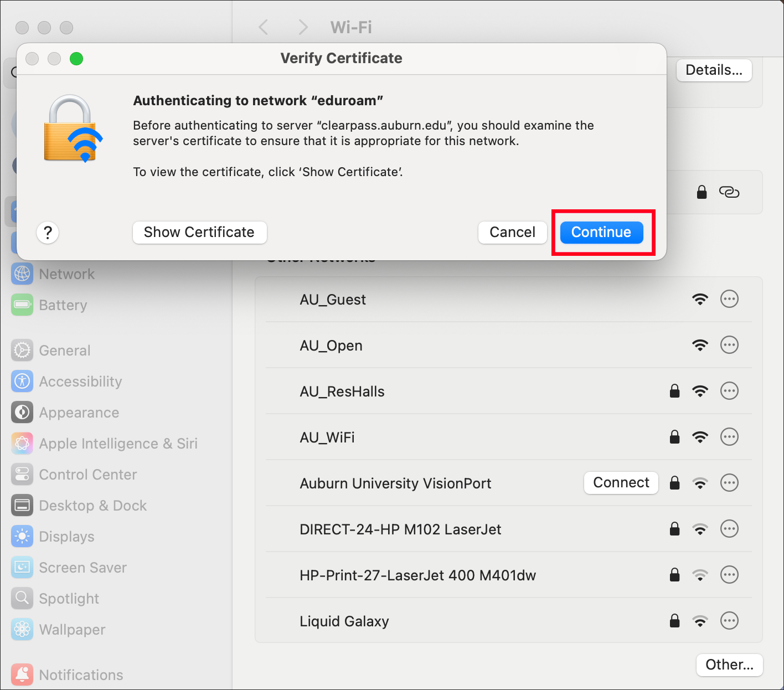Click the help question mark in the dialog

[x=48, y=233]
